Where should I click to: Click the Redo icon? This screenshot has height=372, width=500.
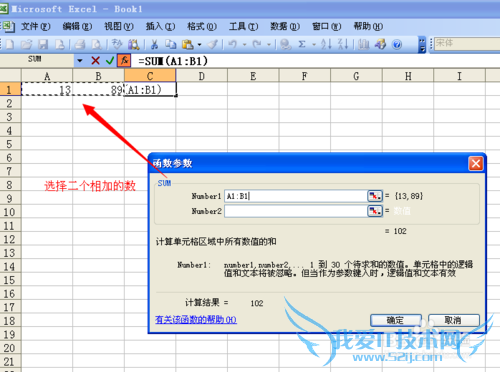257,44
